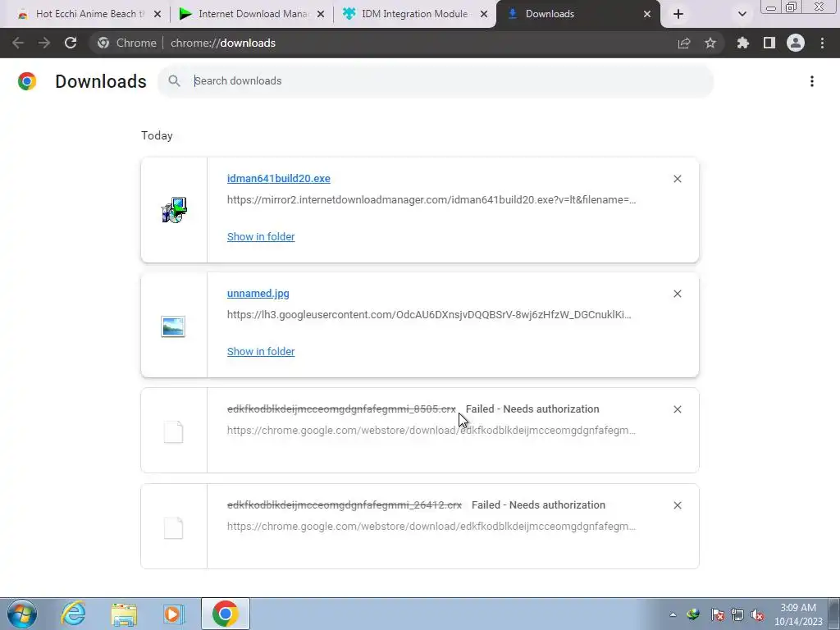
Task: Open the network tray icon
Action: (737, 614)
